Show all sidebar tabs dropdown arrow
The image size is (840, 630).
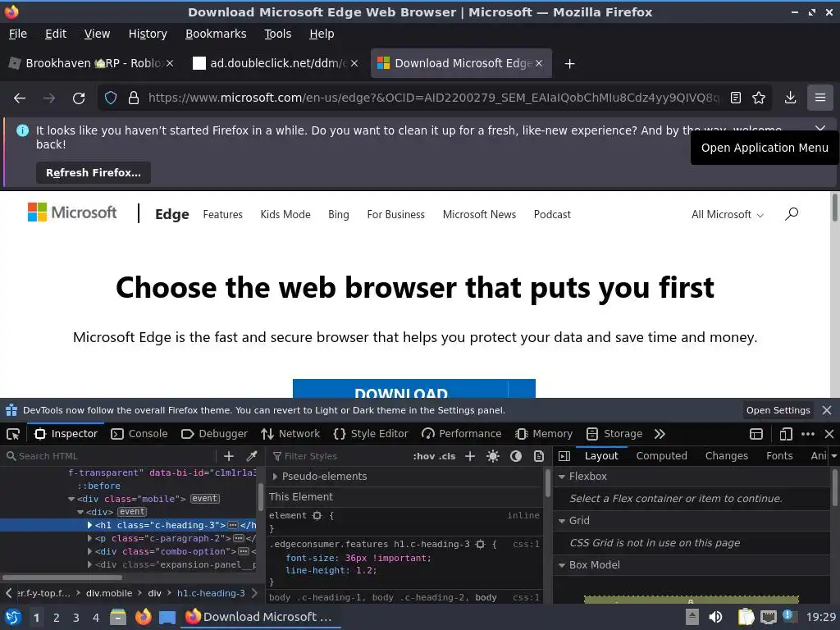coord(833,456)
